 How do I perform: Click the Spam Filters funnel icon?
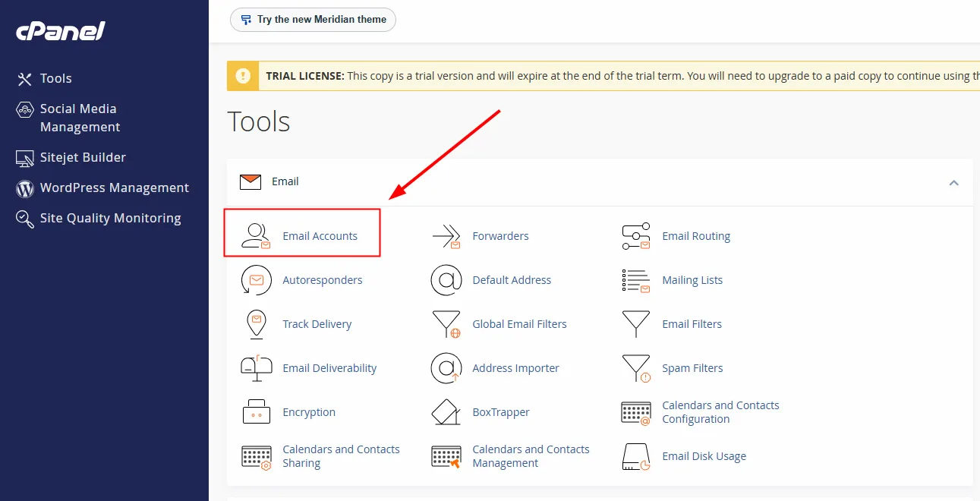(x=636, y=368)
